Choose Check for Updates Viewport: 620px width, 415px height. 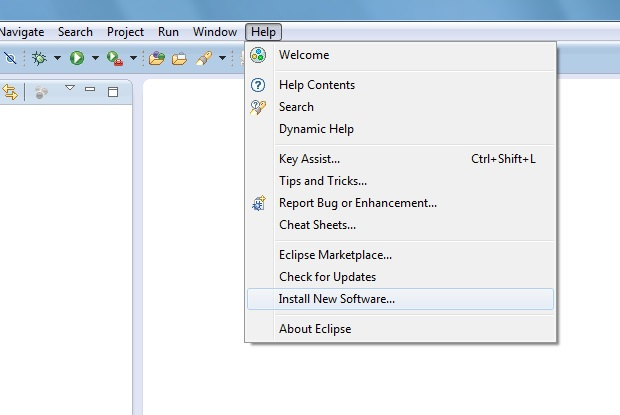click(x=327, y=276)
